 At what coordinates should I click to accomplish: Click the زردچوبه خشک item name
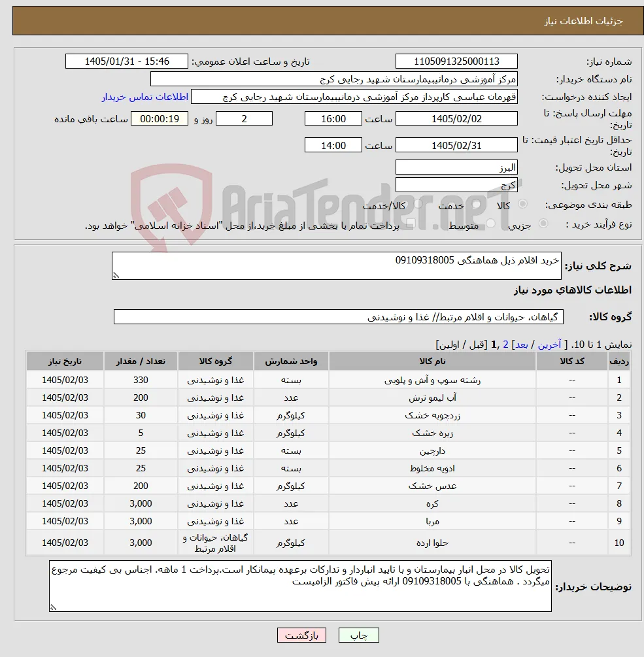[x=432, y=415]
